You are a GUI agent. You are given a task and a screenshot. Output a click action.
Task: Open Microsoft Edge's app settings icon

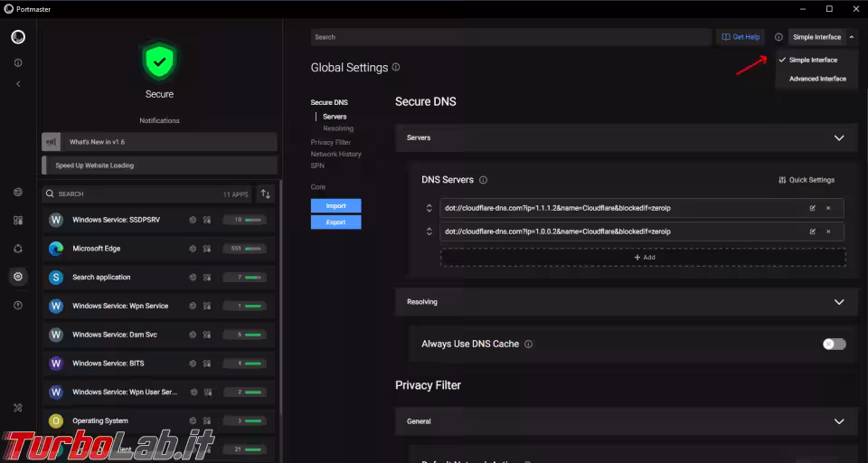tap(207, 249)
